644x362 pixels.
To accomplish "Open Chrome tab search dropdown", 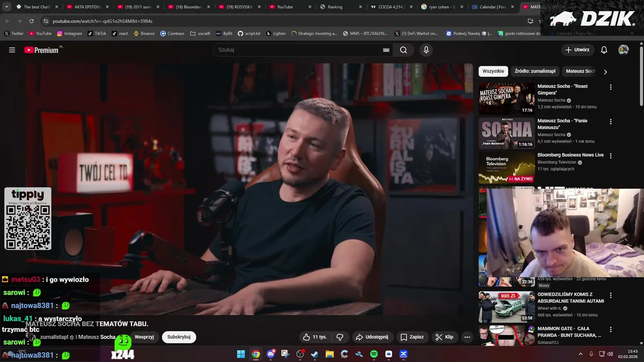I will pyautogui.click(x=7, y=7).
